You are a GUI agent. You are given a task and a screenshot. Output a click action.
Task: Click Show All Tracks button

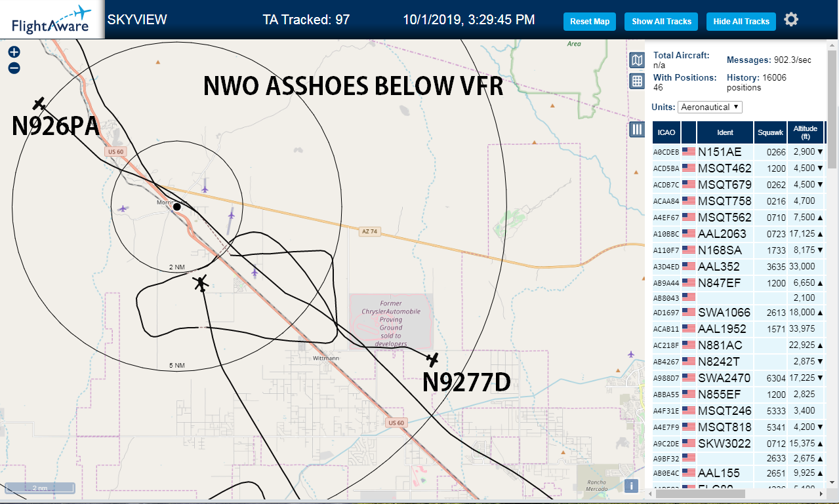coord(661,22)
